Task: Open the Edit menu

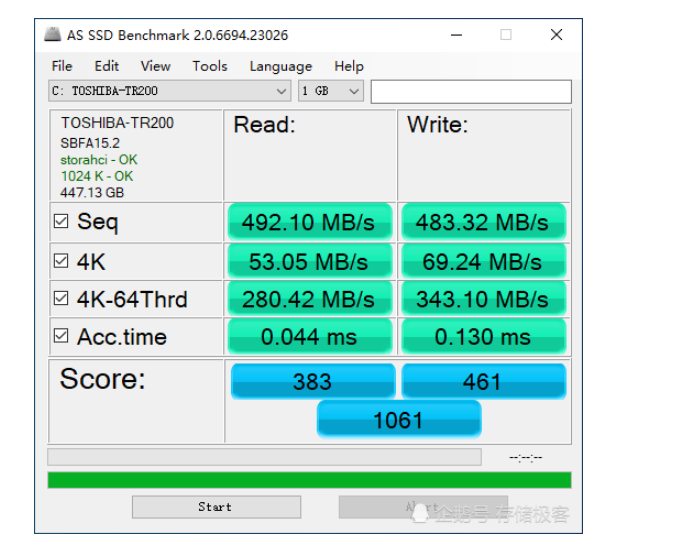Action: (106, 66)
